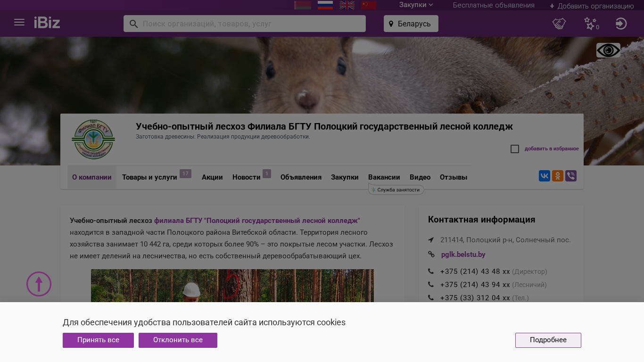Viewport: 644px width, 362px height.
Task: Open the pglk.belstu.by website link
Action: point(463,255)
